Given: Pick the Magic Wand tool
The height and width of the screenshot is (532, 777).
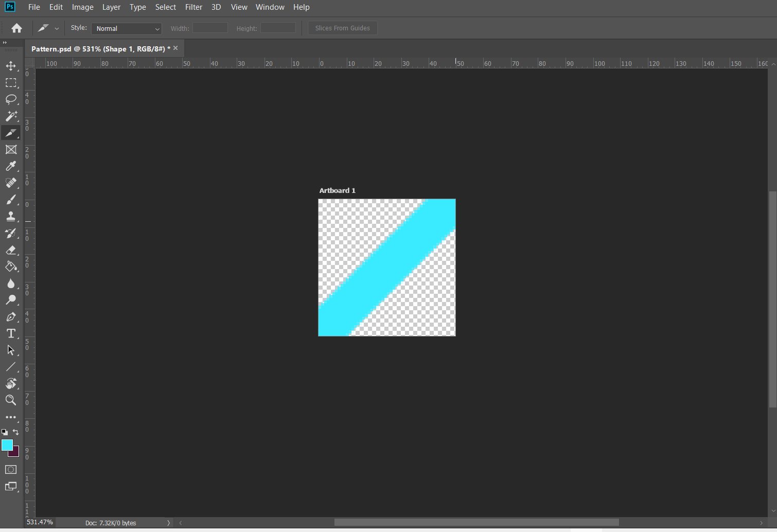Looking at the screenshot, I should pos(11,116).
